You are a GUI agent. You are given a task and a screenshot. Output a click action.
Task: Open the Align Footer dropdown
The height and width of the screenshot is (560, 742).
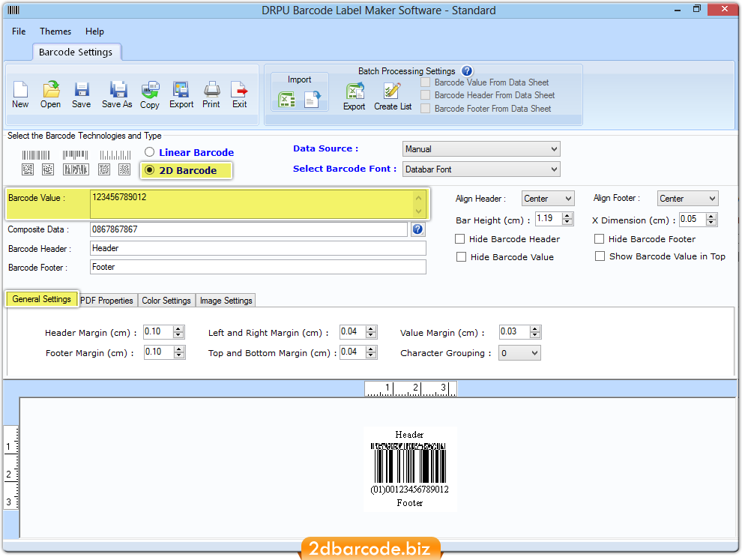pyautogui.click(x=687, y=199)
